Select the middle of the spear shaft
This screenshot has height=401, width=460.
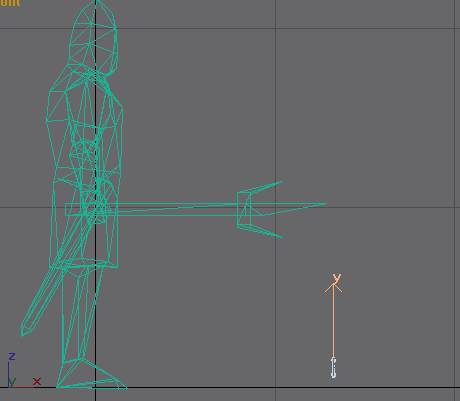coord(177,209)
